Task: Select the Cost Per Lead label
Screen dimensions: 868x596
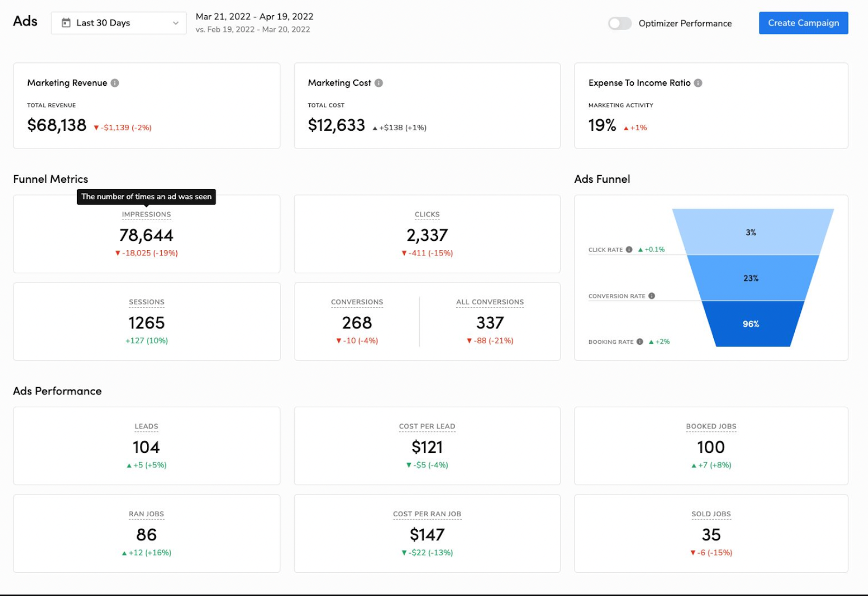Action: [427, 426]
